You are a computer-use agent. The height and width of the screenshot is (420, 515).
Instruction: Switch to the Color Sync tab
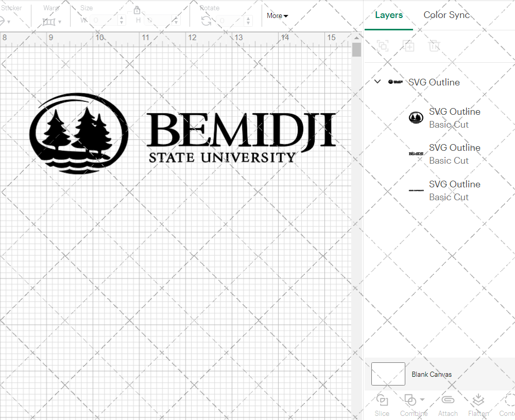click(x=447, y=15)
